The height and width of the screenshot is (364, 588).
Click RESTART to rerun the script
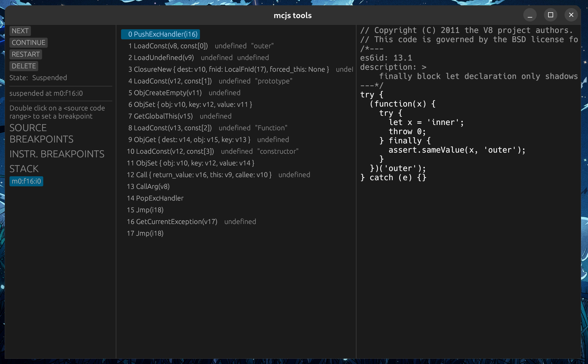[25, 54]
